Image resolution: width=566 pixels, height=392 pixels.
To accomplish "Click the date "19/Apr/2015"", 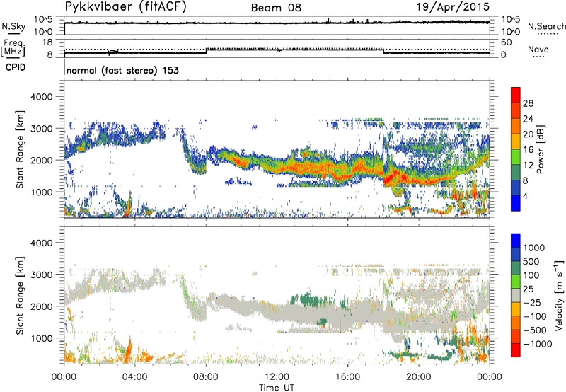I will (454, 7).
